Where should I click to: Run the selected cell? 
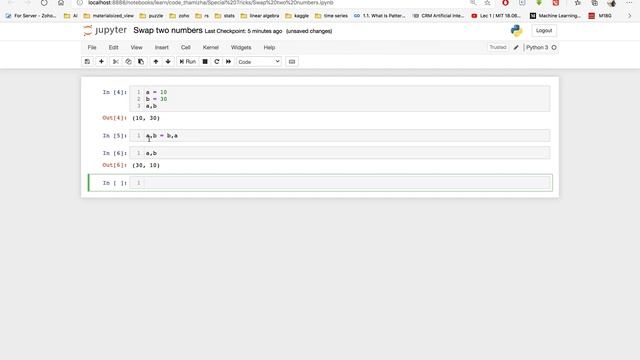click(188, 62)
